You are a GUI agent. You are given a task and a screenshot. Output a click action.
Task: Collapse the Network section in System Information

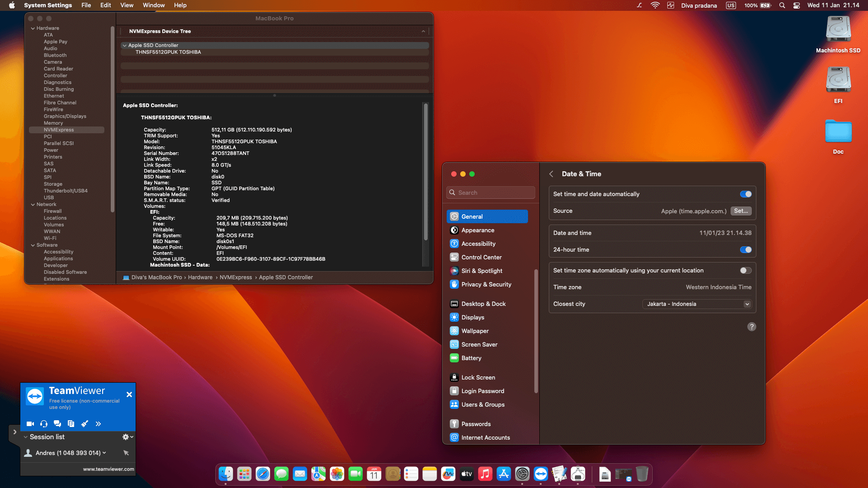pyautogui.click(x=32, y=204)
